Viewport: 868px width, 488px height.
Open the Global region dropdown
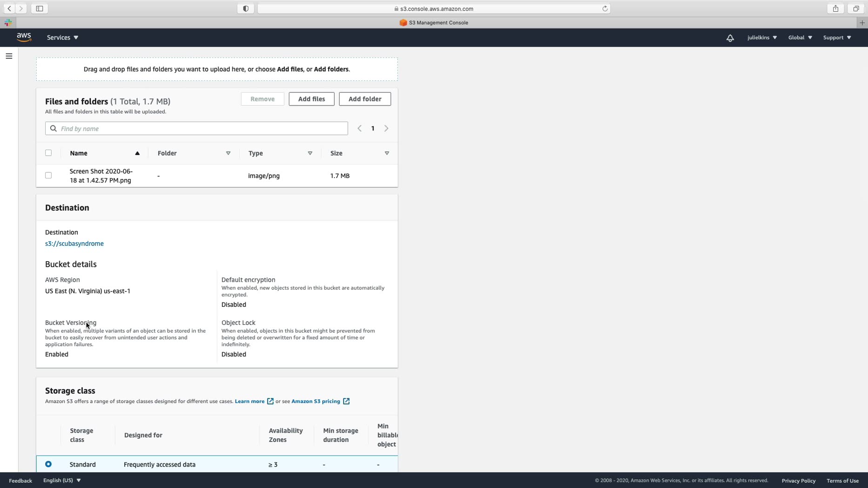click(x=800, y=38)
